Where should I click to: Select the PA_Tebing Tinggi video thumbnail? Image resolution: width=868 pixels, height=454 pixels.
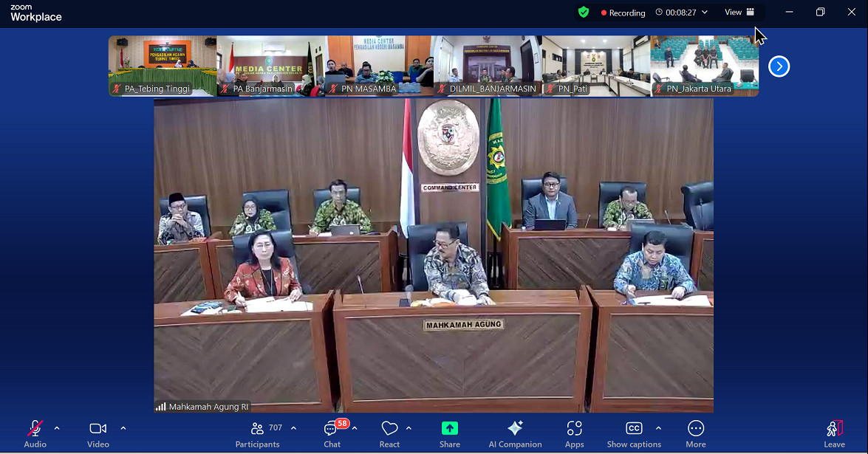tap(163, 66)
